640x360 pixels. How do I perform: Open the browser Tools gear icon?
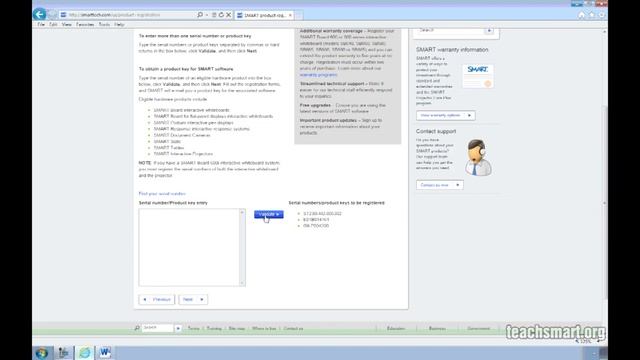tap(602, 15)
